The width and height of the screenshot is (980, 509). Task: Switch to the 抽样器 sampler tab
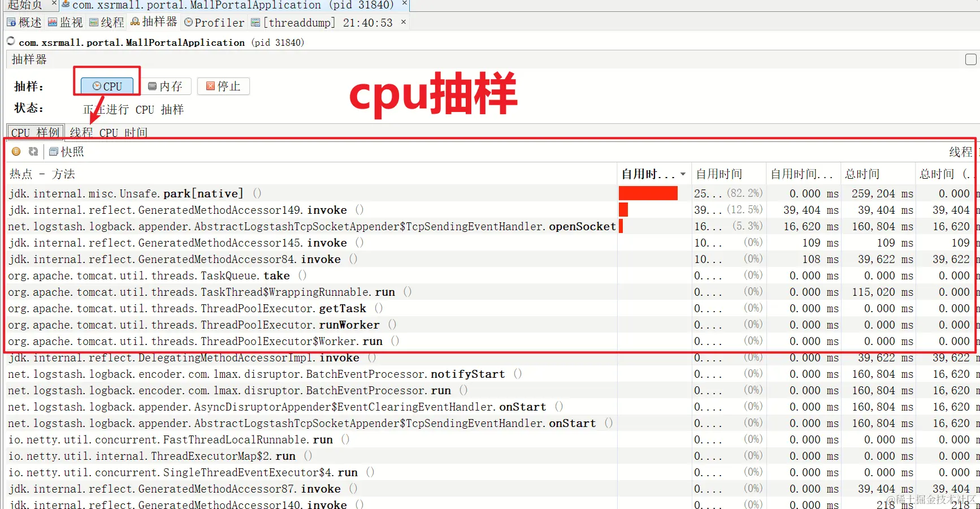pos(154,22)
